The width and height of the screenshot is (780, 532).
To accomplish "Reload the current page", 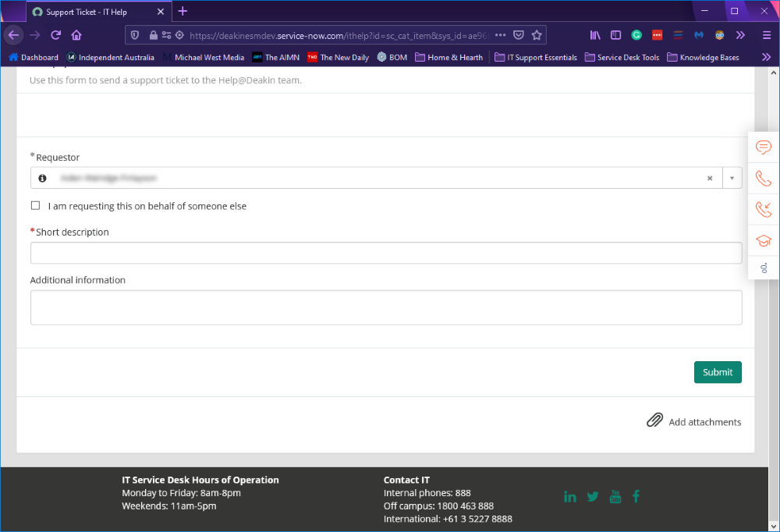I will 56,35.
